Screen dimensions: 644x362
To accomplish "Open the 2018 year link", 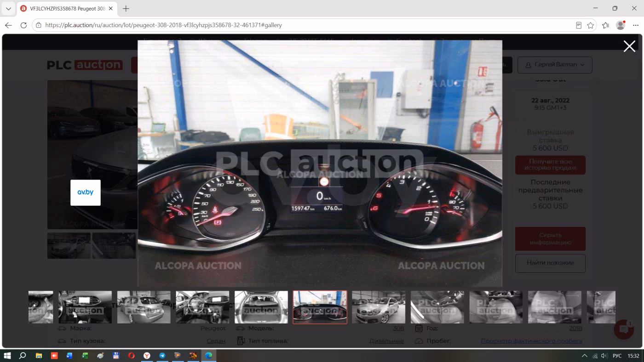I will (575, 328).
